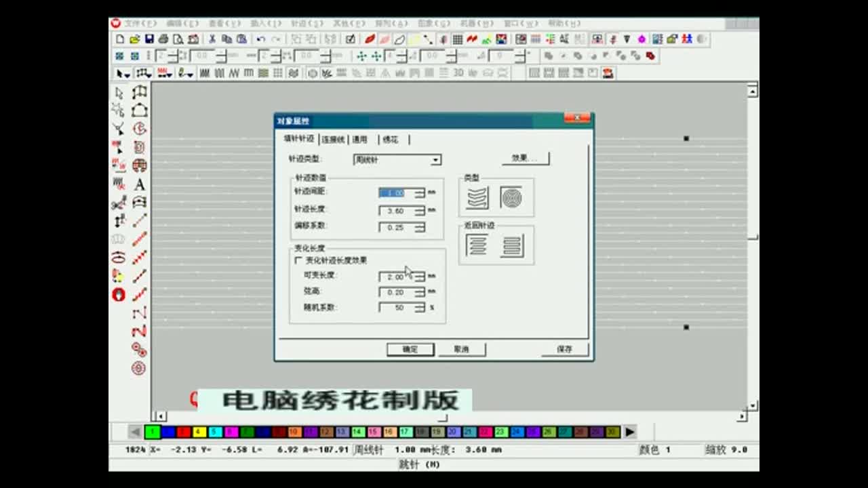This screenshot has height=488, width=868.
Task: Enable the 变化针迹长度效果 checkbox
Action: coord(297,260)
